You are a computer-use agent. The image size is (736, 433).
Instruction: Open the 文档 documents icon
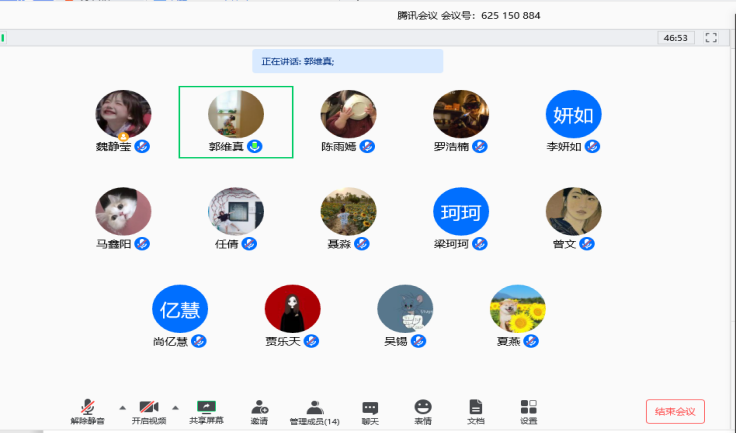click(476, 411)
